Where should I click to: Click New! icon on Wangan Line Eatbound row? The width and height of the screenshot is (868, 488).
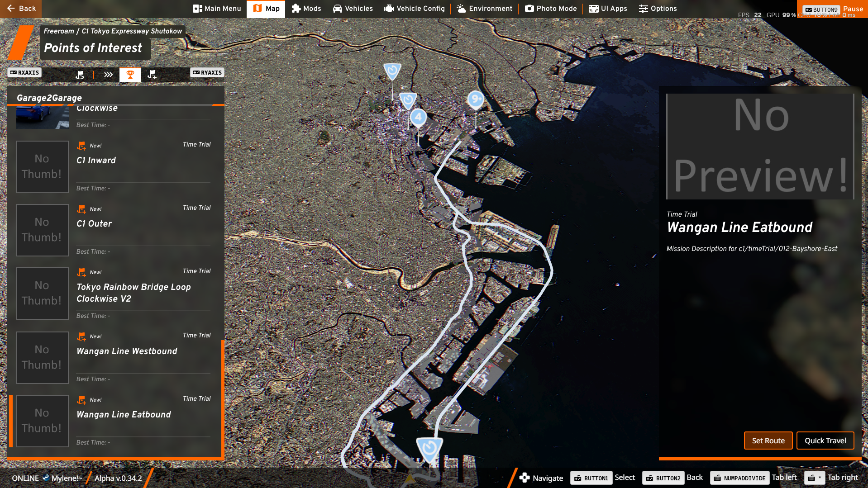pos(81,400)
